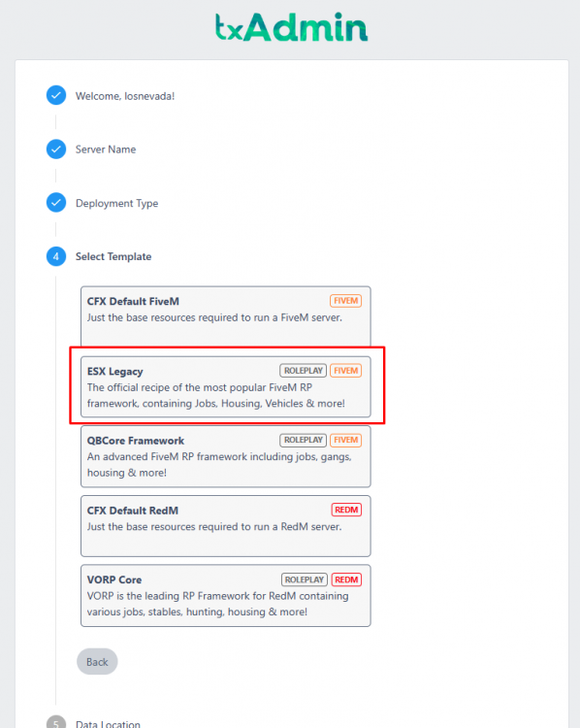
Task: Go back with the Back button
Action: (x=97, y=662)
